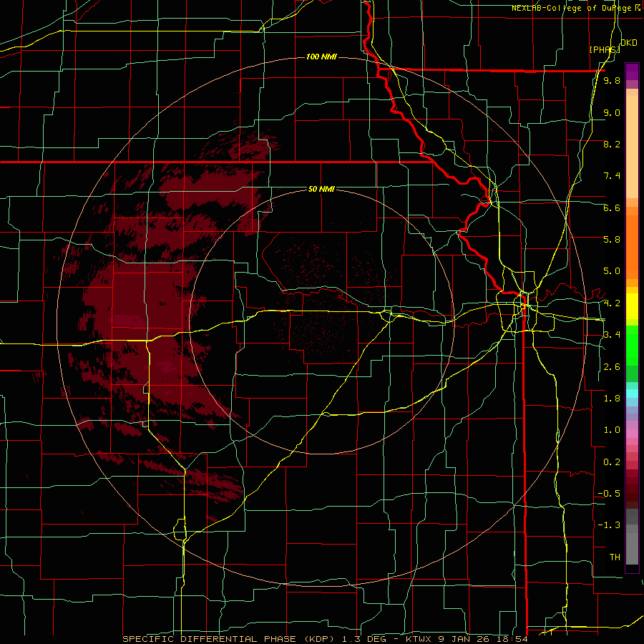Click the 9.8 value on the scale
644x644 pixels.
(612, 81)
